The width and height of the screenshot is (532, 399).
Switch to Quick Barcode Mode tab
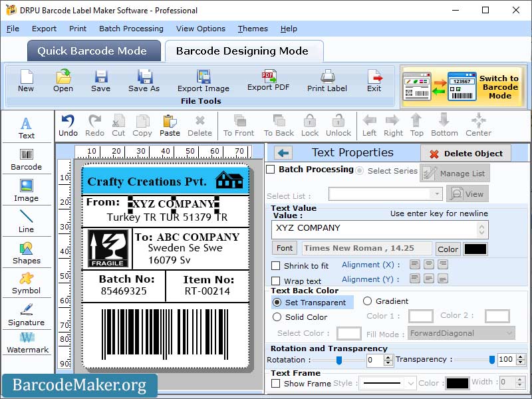93,51
